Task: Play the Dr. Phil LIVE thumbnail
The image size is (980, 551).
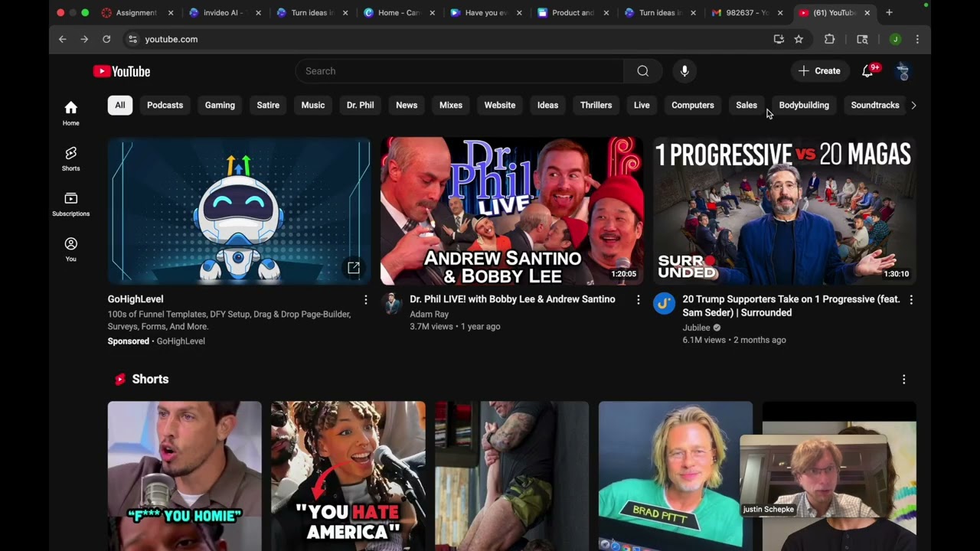Action: point(512,211)
